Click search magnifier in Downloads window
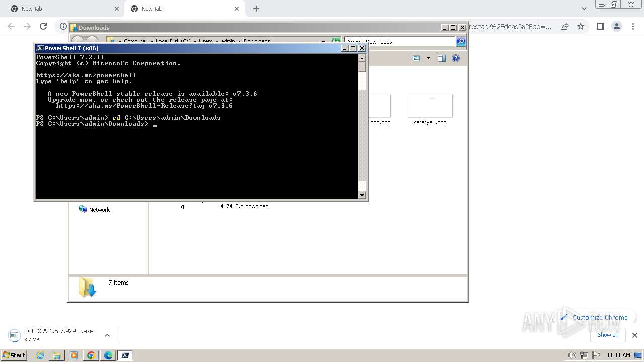Viewport: 644px width, 362px height. click(461, 41)
